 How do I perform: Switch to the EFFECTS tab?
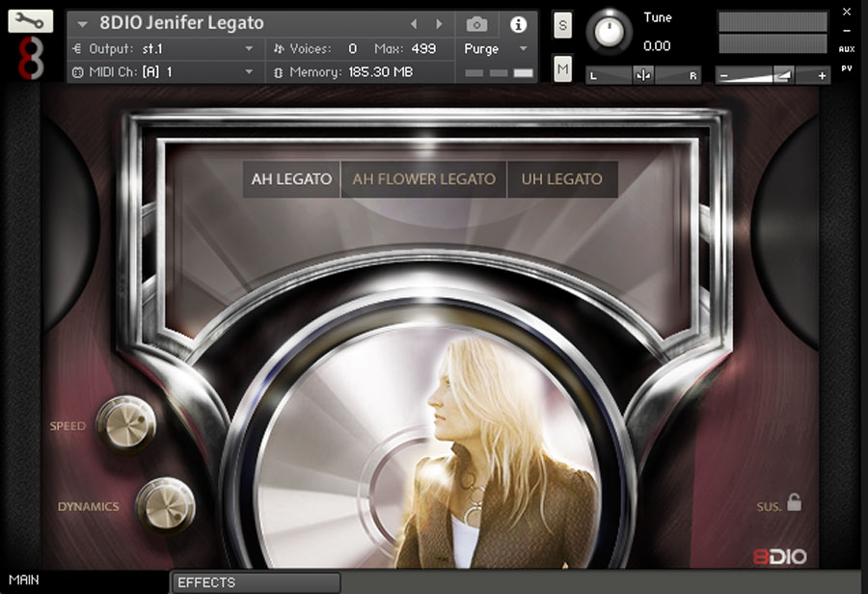(256, 582)
